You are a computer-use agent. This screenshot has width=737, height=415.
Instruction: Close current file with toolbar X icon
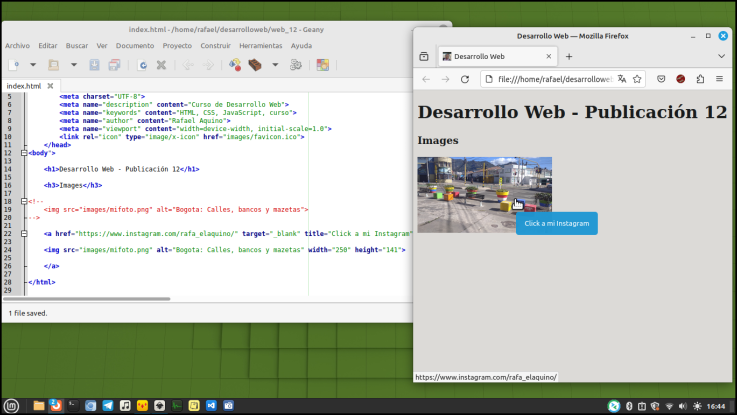(161, 65)
